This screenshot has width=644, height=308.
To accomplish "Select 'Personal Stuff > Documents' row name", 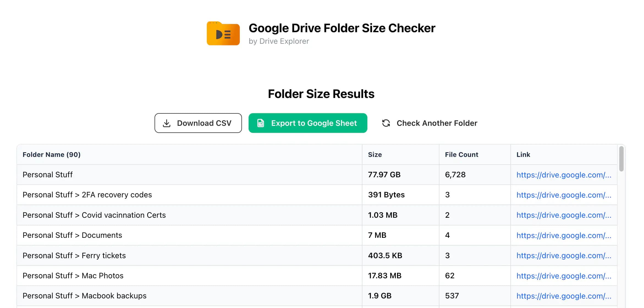I will [x=72, y=235].
